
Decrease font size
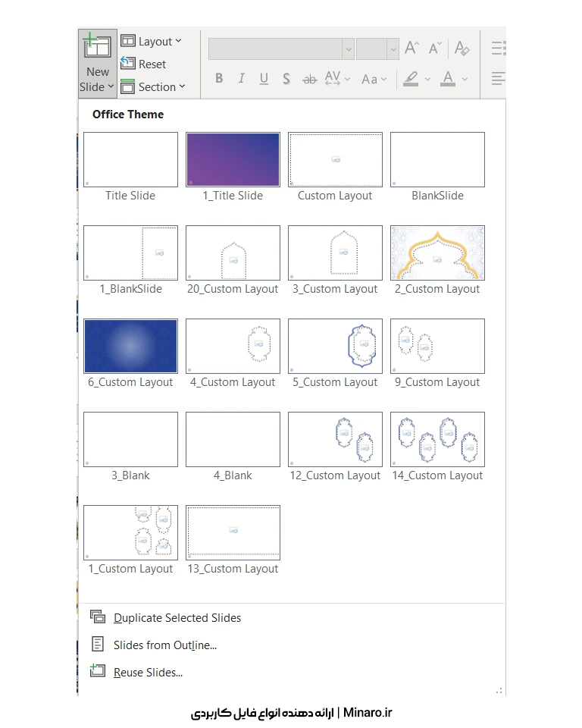(x=435, y=49)
